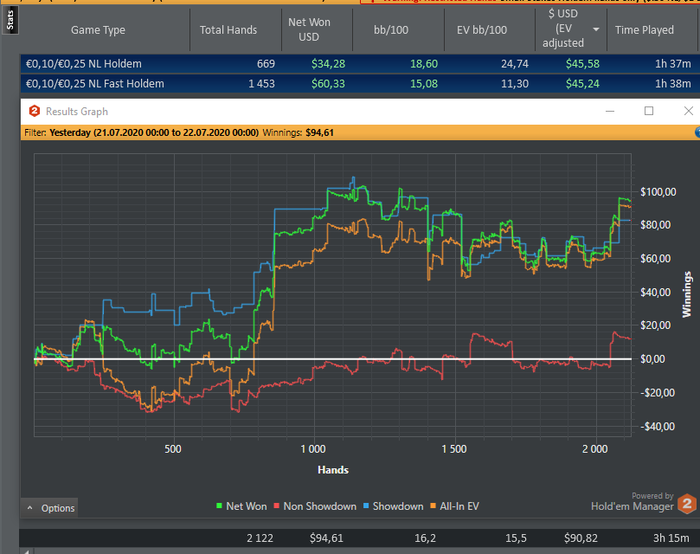Click the Winnings: $94,61 filter text
This screenshot has height=554, width=700.
tap(298, 133)
